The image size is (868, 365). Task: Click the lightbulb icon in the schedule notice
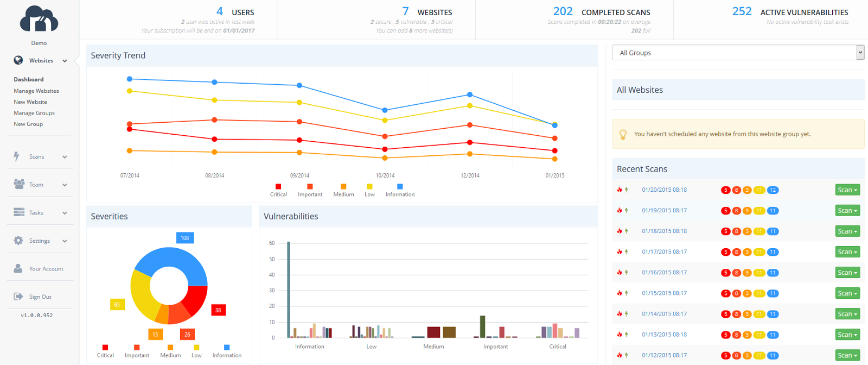click(623, 134)
